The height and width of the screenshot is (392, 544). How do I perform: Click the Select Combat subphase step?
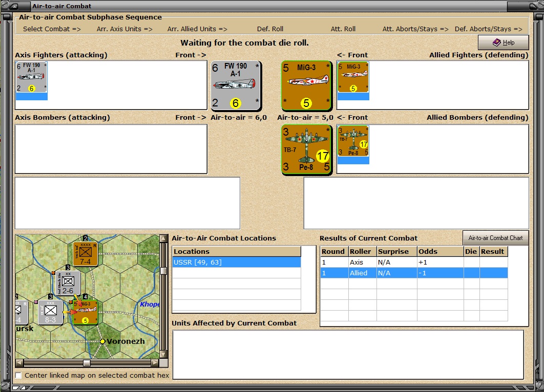click(52, 29)
